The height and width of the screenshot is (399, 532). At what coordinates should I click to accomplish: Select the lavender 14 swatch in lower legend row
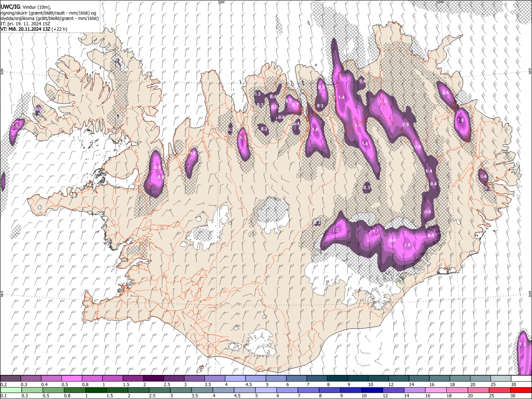pos(415,390)
